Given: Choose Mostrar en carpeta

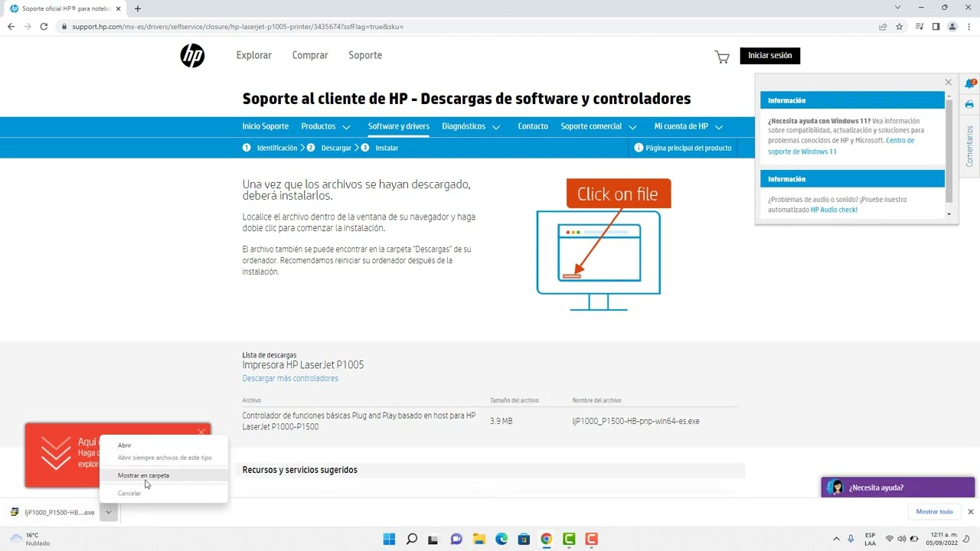Looking at the screenshot, I should tap(144, 475).
